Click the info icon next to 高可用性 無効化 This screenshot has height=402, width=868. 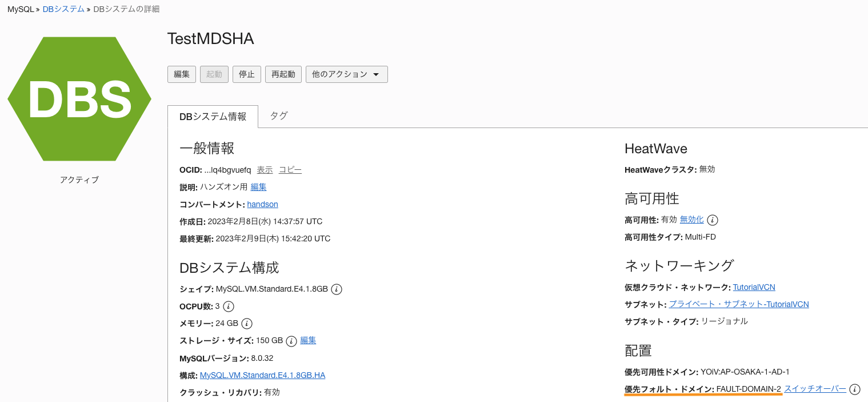713,220
